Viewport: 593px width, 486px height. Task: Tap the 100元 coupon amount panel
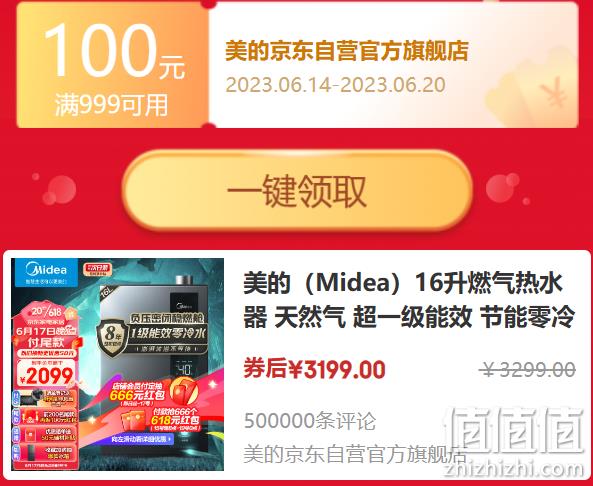pyautogui.click(x=113, y=65)
